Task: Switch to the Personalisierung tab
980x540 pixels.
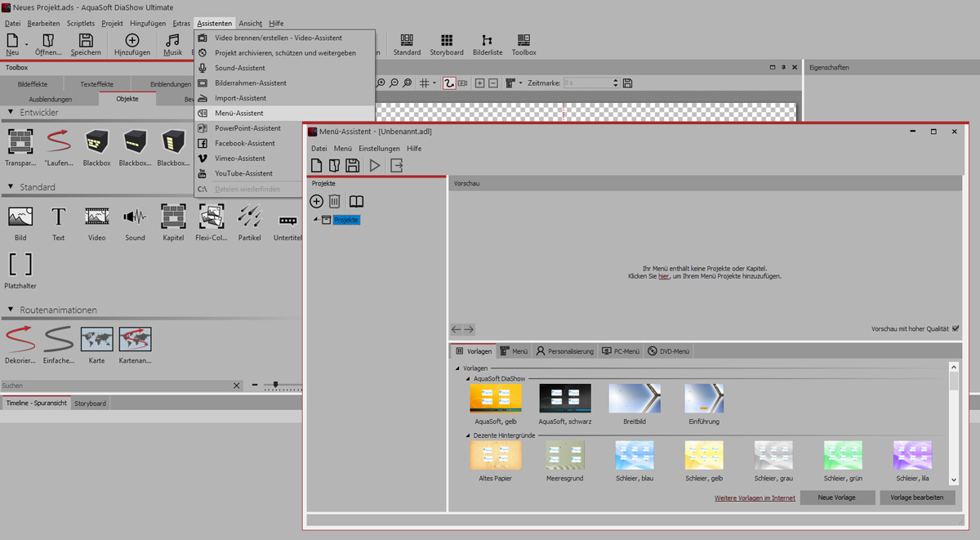Action: click(x=564, y=351)
